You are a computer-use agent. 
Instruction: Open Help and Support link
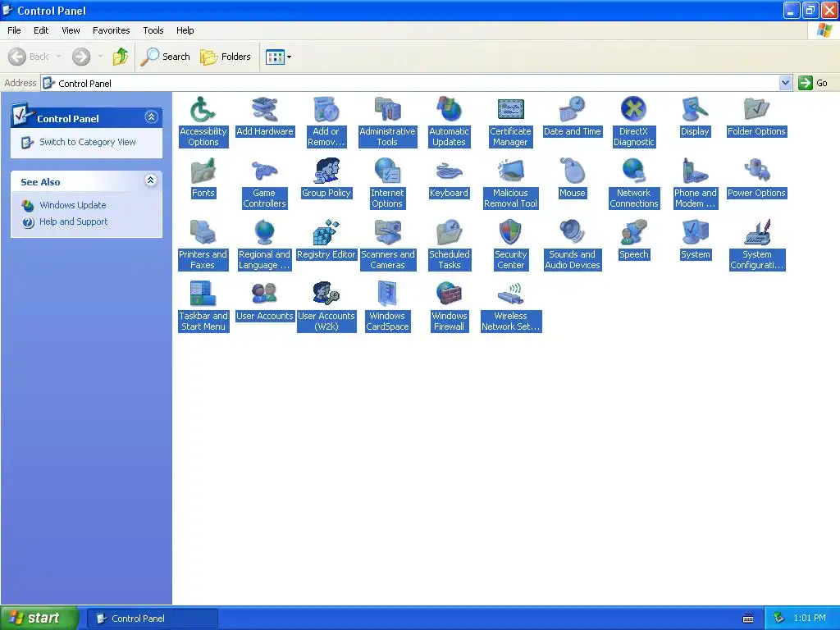pos(73,221)
